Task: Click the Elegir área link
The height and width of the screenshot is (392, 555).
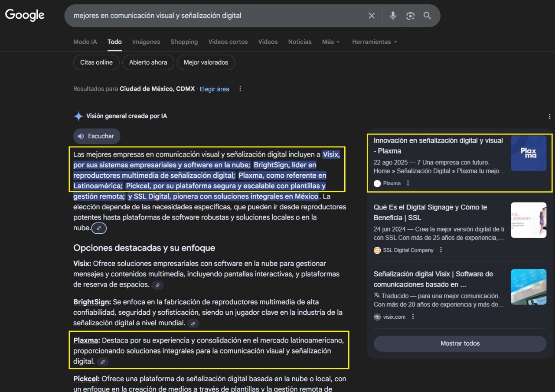Action: point(214,89)
